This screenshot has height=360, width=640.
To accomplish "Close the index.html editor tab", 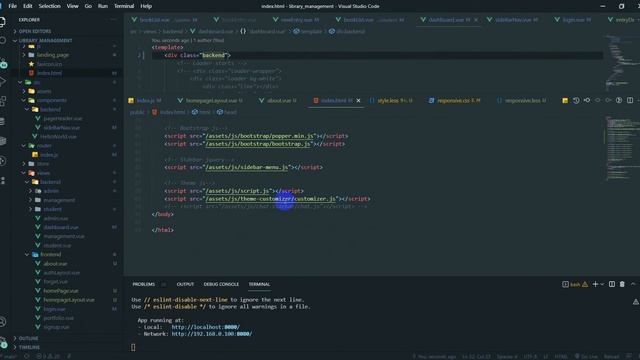I will [x=358, y=100].
